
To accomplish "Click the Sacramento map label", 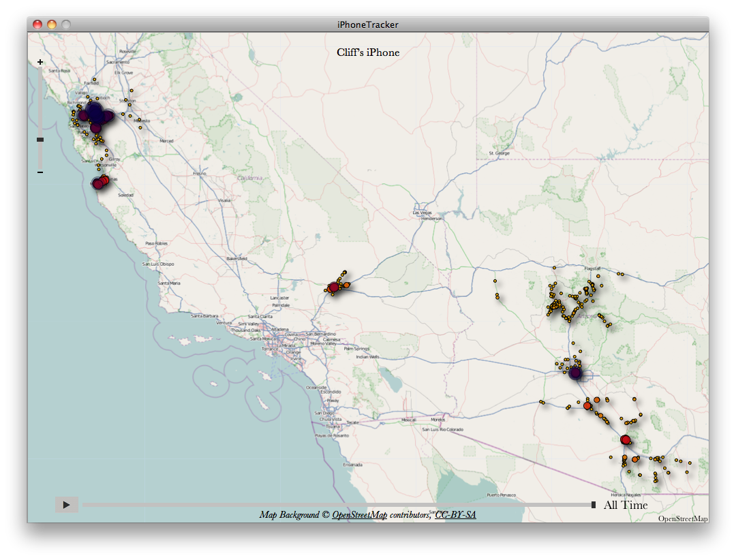I will coord(118,62).
